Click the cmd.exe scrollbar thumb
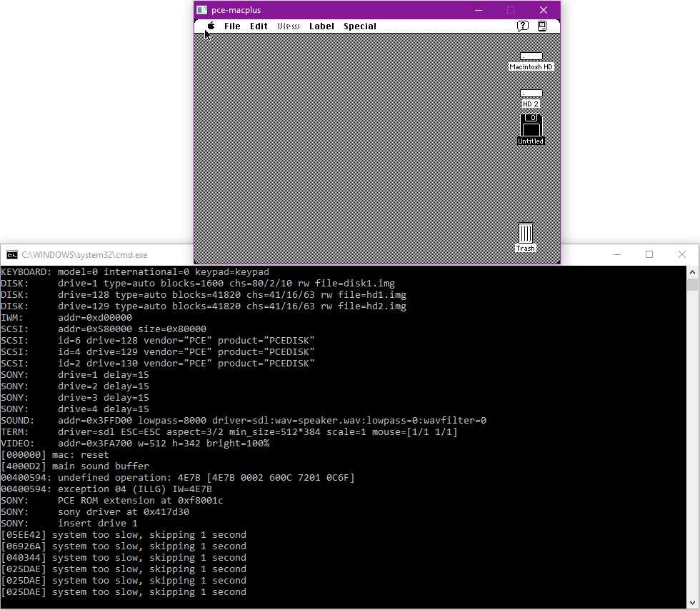 pos(692,284)
